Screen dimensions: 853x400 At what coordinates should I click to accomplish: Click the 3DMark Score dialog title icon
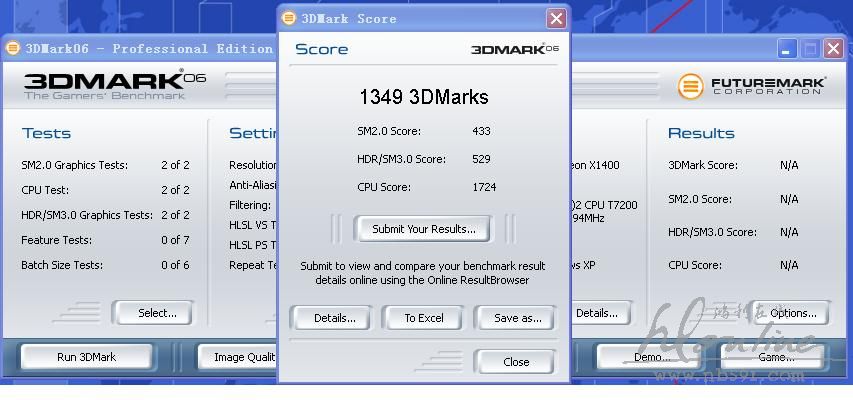pos(289,18)
